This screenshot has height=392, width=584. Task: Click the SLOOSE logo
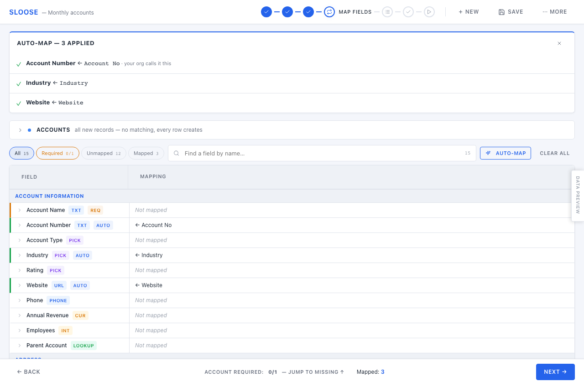(x=24, y=12)
